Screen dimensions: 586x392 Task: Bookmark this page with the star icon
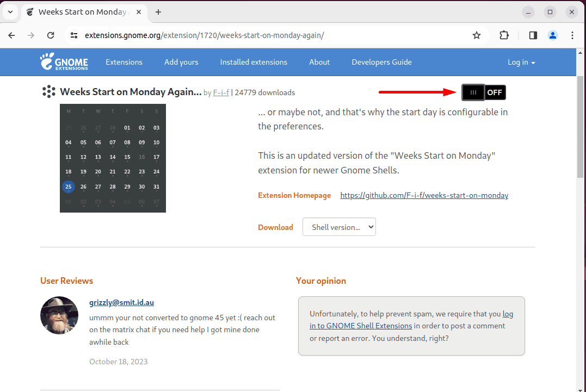[x=477, y=35]
